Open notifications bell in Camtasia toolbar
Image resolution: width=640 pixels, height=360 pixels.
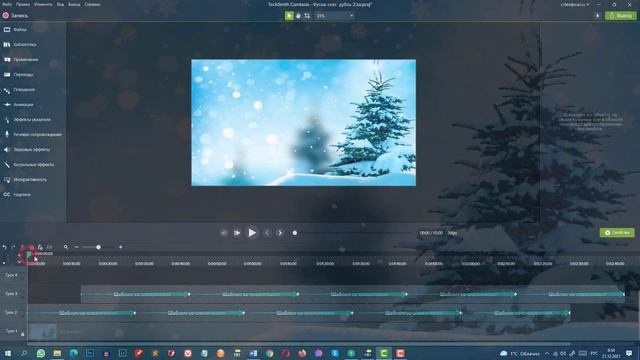coord(598,16)
